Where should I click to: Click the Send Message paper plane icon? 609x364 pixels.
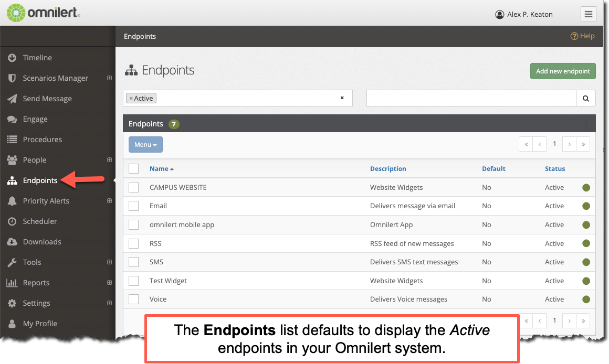(x=12, y=99)
